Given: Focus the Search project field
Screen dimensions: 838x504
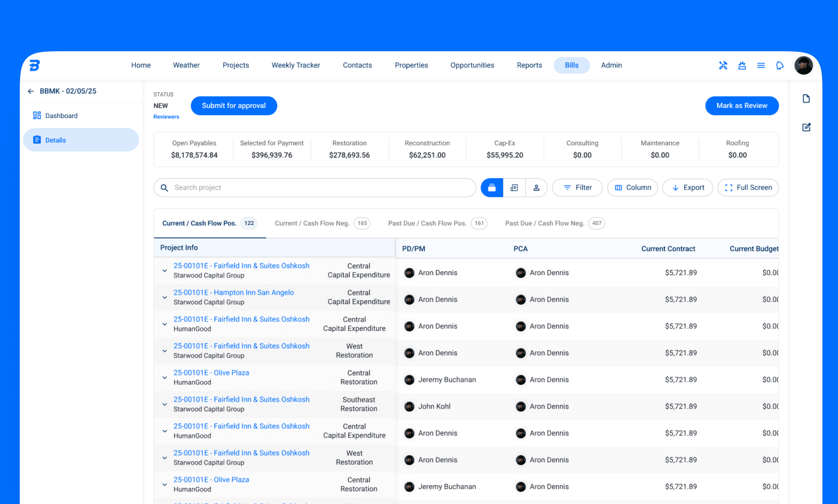Looking at the screenshot, I should (x=315, y=188).
